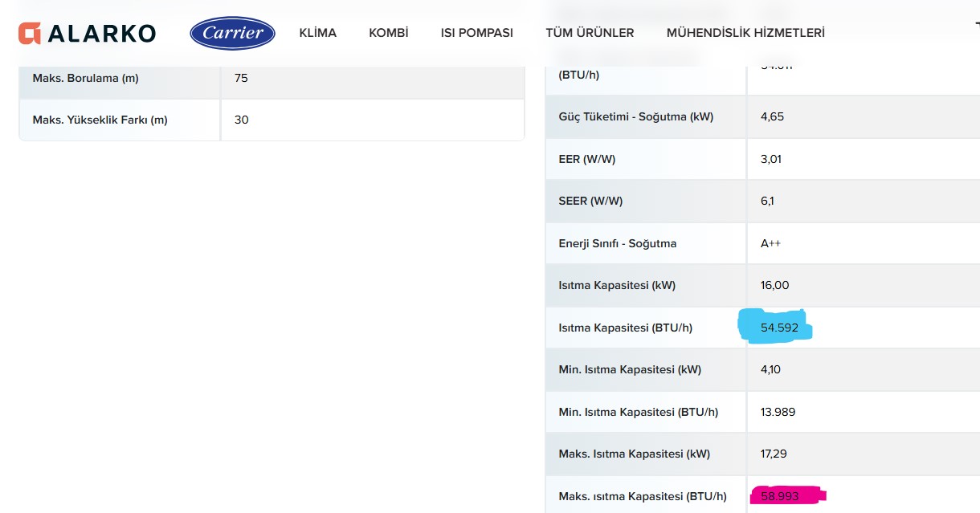Click the 13.989 min heating BTU value
Screen dimensions: 980x513
(778, 412)
